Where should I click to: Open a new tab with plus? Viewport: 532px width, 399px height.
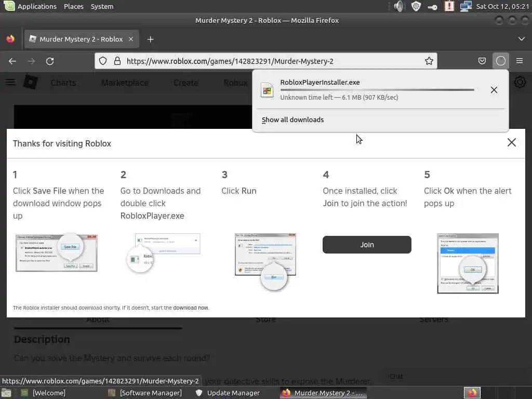coord(150,39)
